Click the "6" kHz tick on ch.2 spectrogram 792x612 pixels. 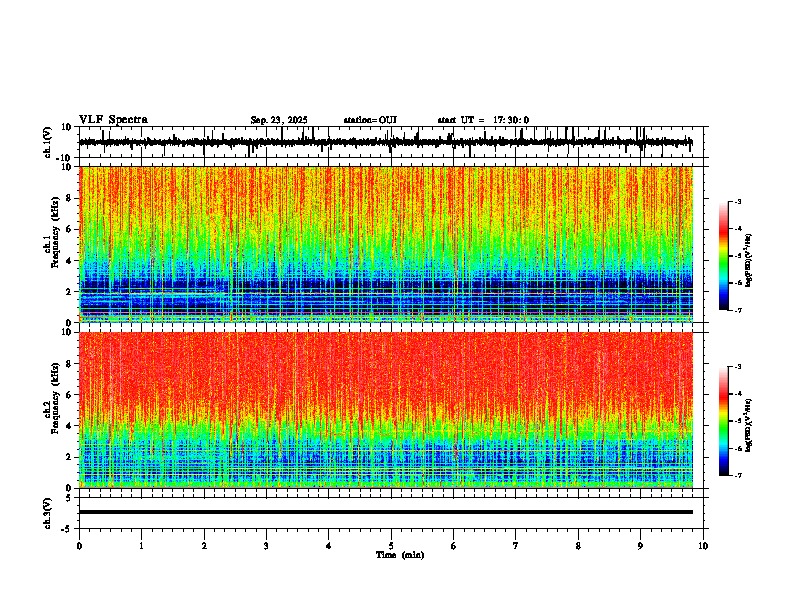click(70, 394)
